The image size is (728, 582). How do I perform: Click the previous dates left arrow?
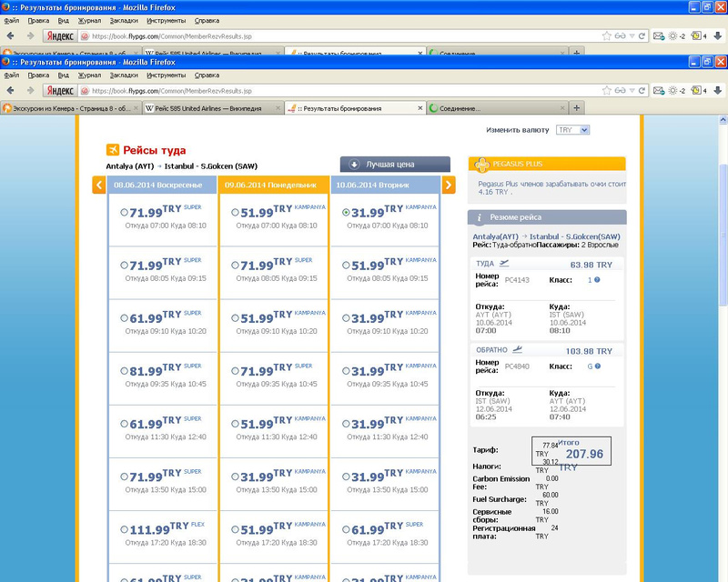pos(99,186)
